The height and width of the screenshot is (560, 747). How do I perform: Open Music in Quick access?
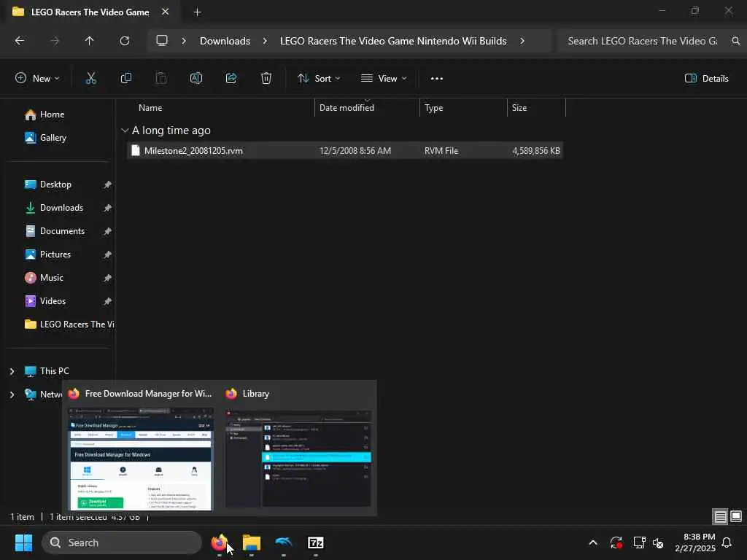click(52, 278)
